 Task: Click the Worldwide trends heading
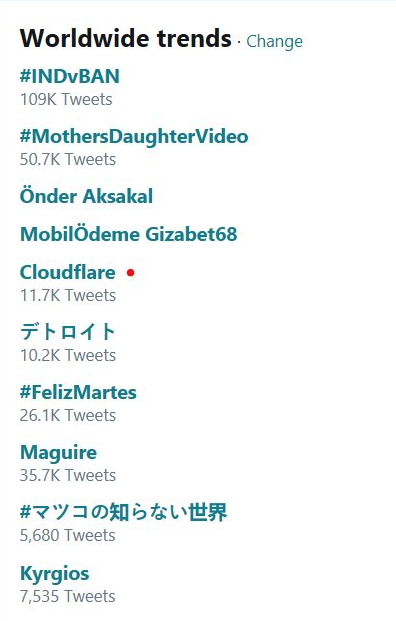click(126, 38)
